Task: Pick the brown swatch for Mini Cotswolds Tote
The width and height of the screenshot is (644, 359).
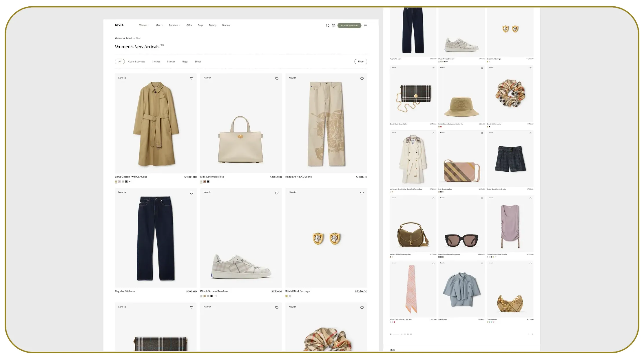Action: tap(205, 182)
